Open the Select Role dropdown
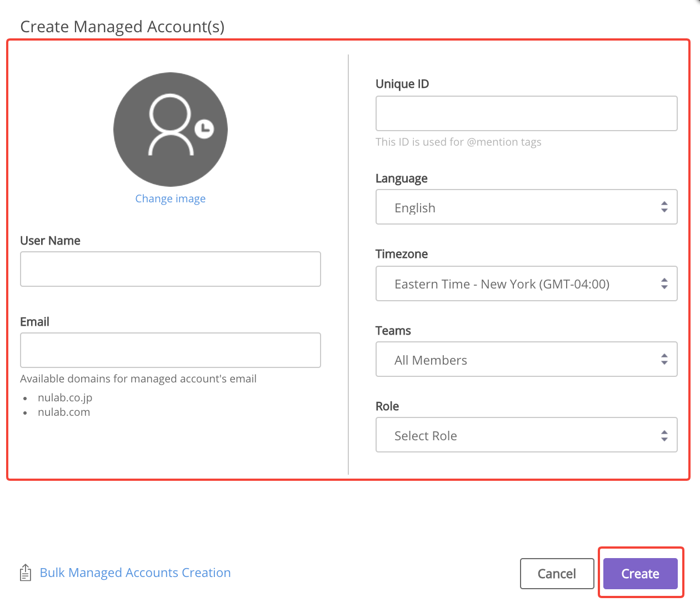Viewport: 700px width, 607px height. [x=527, y=435]
